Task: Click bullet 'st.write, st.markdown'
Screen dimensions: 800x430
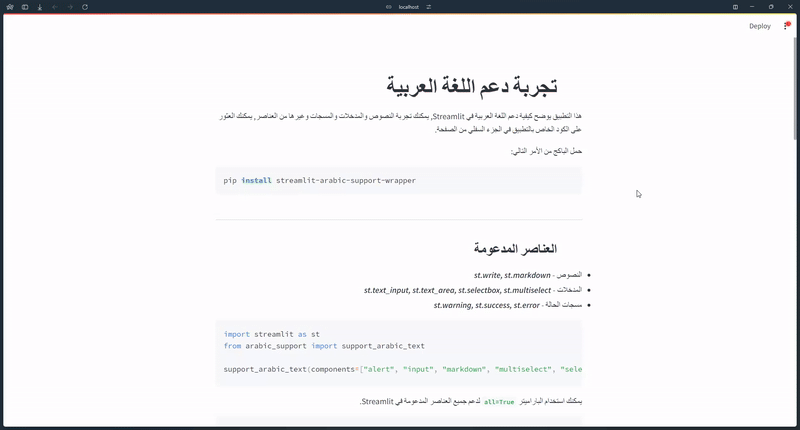Action: (x=528, y=275)
